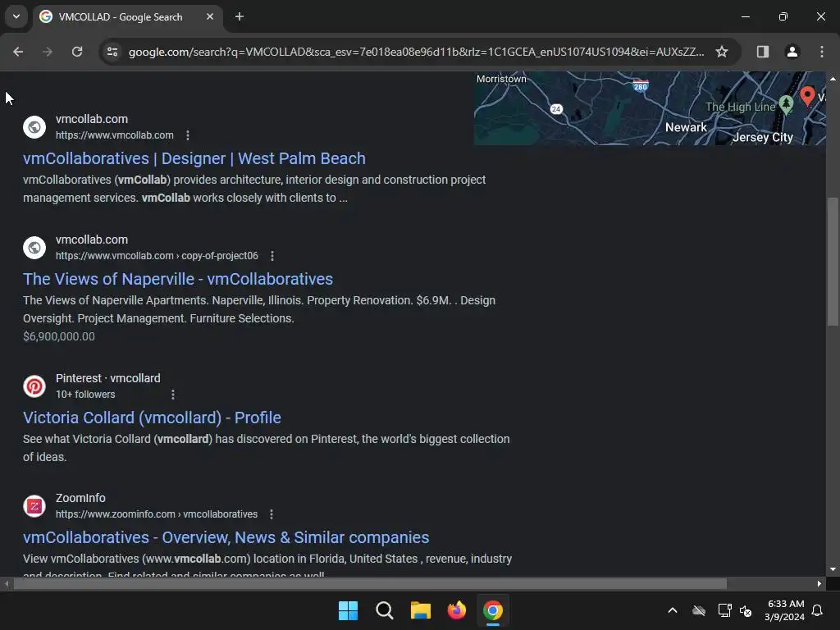
Task: Click the ZoomInfo source name
Action: [x=80, y=498]
